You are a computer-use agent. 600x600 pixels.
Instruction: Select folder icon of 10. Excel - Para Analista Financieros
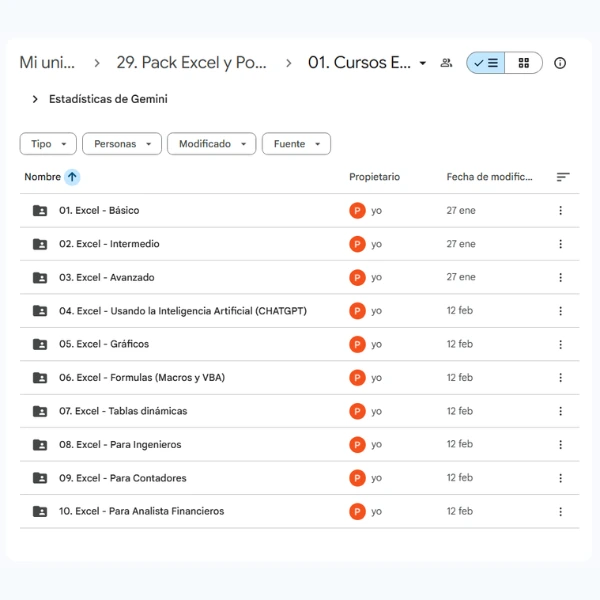point(40,512)
